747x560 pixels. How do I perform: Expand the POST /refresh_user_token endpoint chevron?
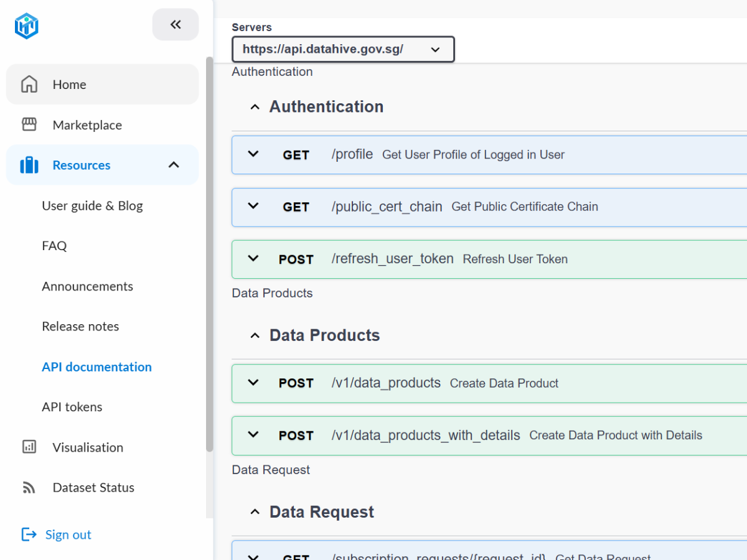253,258
